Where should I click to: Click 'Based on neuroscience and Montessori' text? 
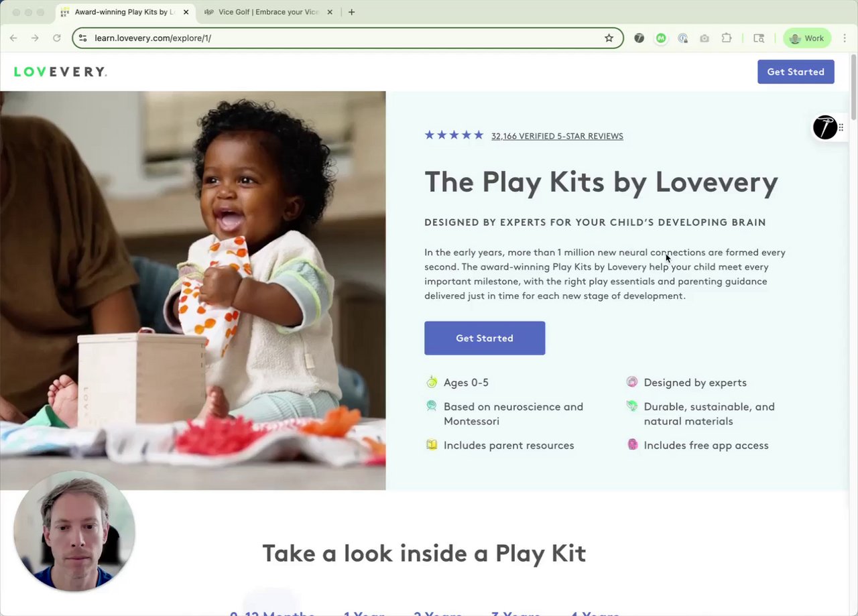pos(513,414)
